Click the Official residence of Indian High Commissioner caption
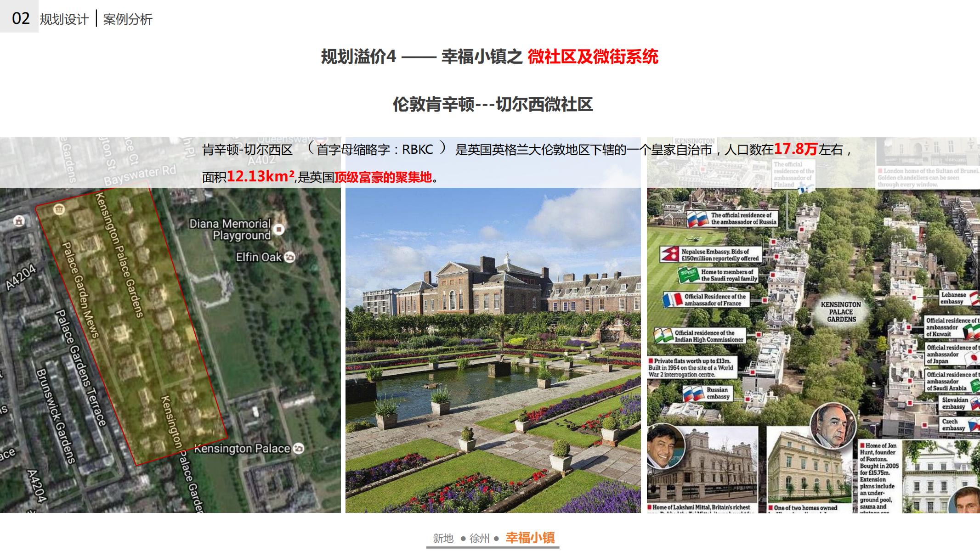 click(709, 336)
